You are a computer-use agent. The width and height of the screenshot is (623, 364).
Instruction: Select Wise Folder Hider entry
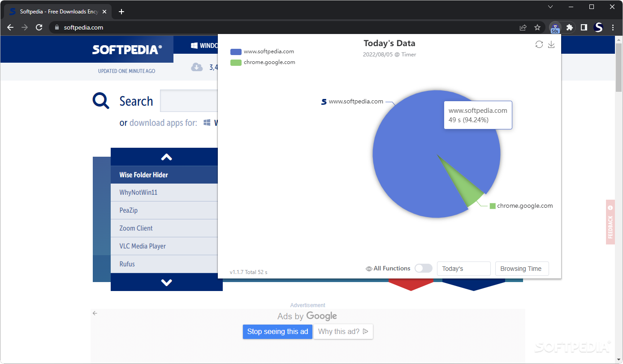click(164, 175)
